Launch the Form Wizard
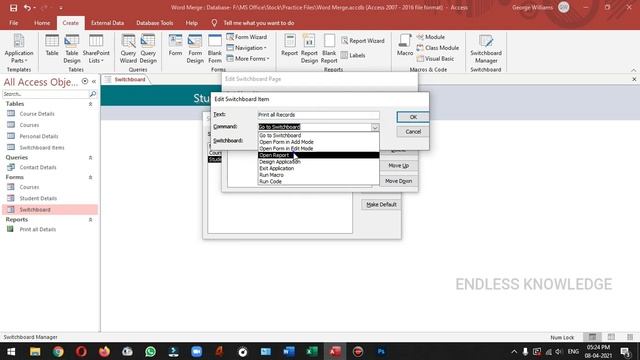Viewport: 640px width, 360px height. click(x=247, y=37)
